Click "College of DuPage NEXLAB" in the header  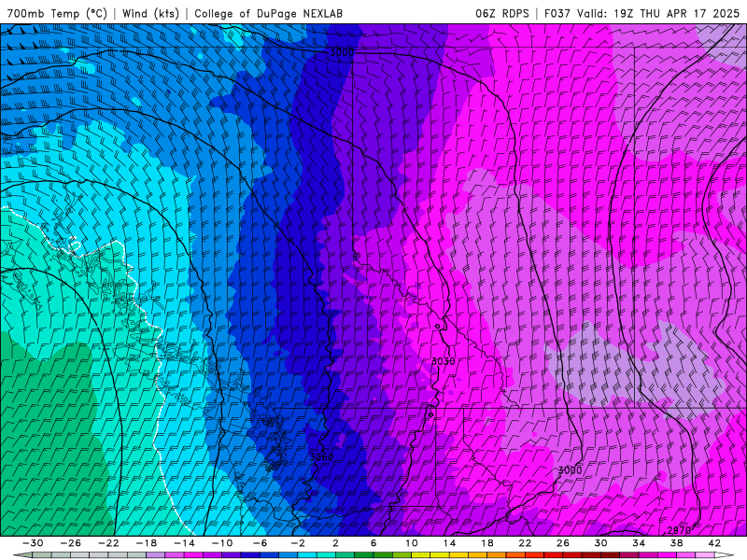[x=268, y=13]
